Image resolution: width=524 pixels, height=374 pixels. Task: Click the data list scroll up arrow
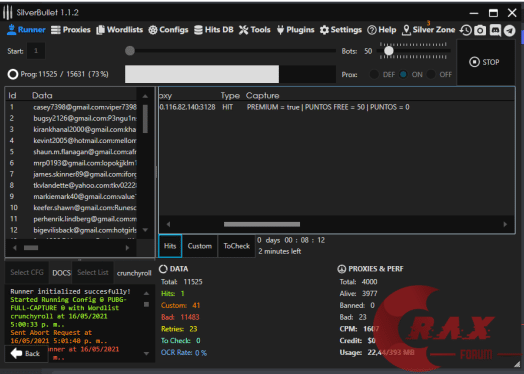(x=145, y=96)
